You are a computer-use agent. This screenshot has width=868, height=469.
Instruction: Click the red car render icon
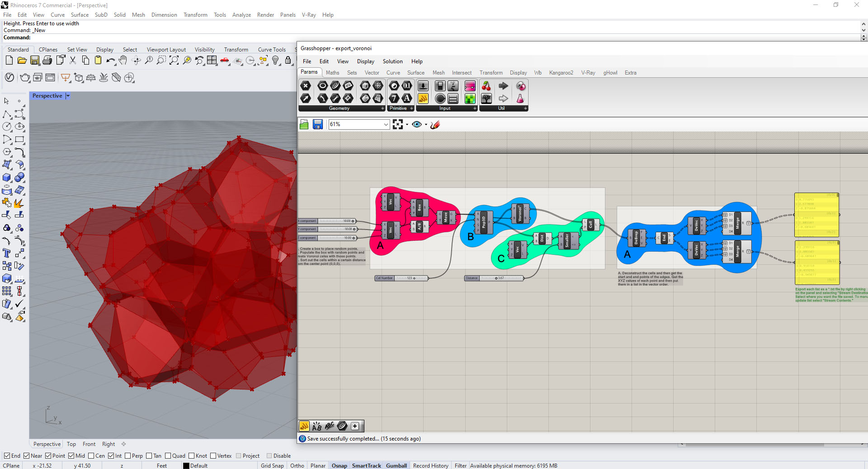click(225, 60)
